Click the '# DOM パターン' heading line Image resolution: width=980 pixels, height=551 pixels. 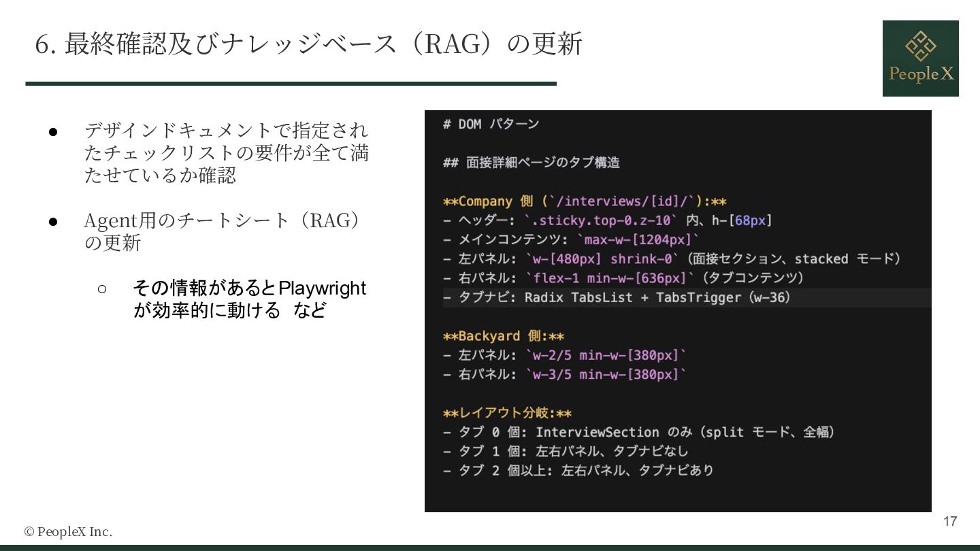tap(491, 124)
